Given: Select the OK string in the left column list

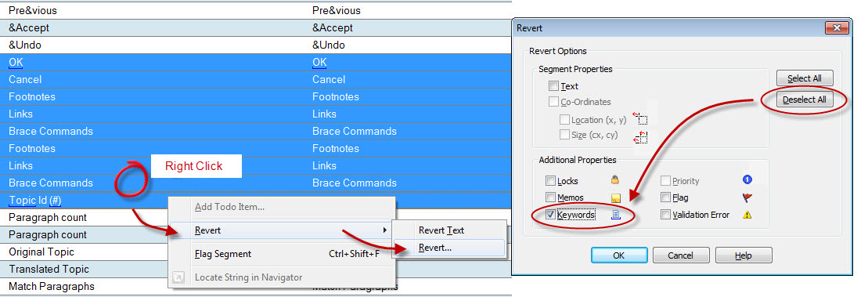Looking at the screenshot, I should tap(16, 62).
